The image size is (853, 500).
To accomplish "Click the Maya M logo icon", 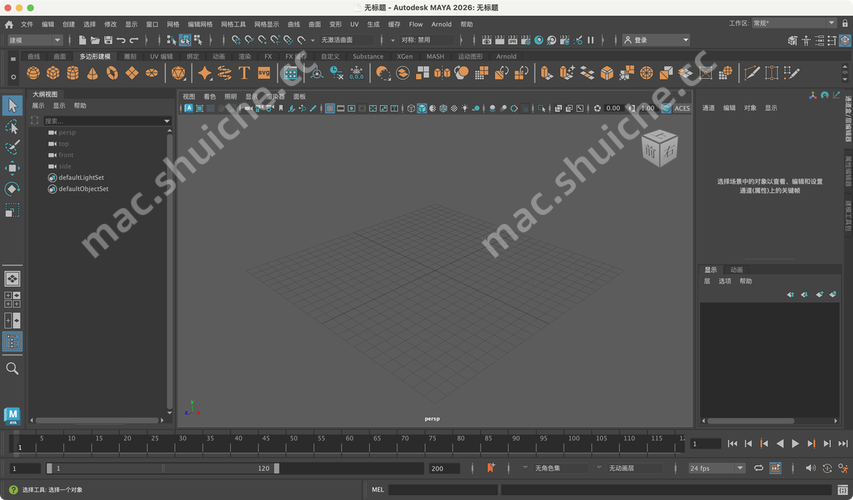I will (12, 416).
